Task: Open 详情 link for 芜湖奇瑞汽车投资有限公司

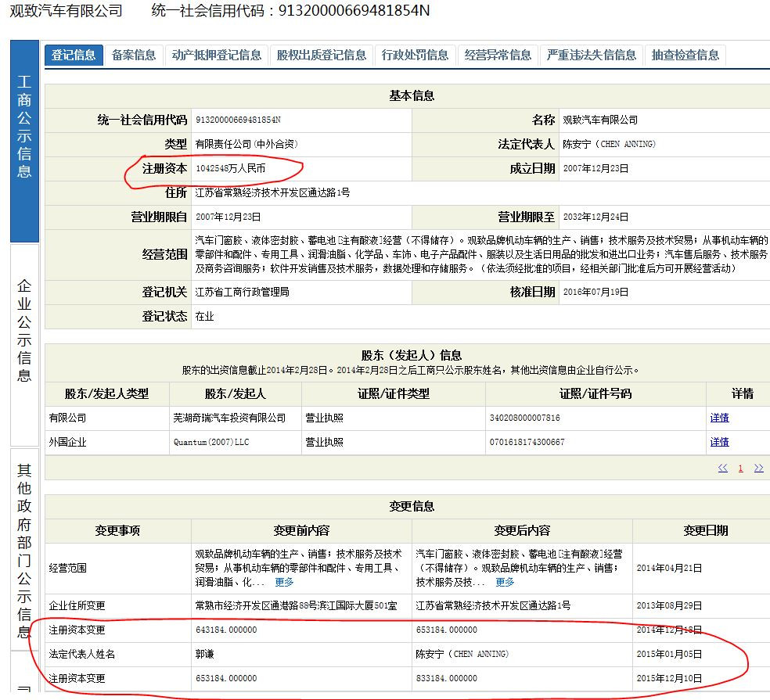Action: [x=719, y=418]
